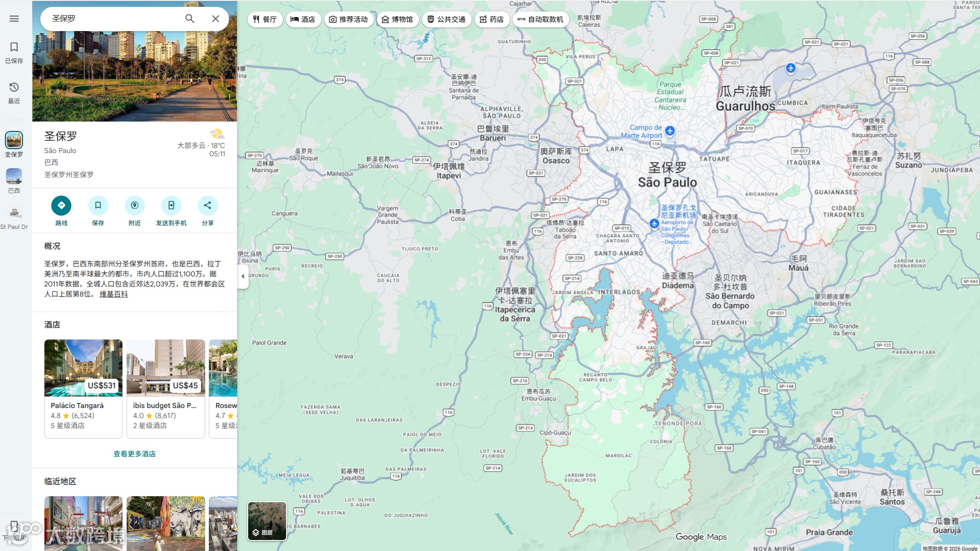
Task: Click the search magnifier icon
Action: [190, 19]
